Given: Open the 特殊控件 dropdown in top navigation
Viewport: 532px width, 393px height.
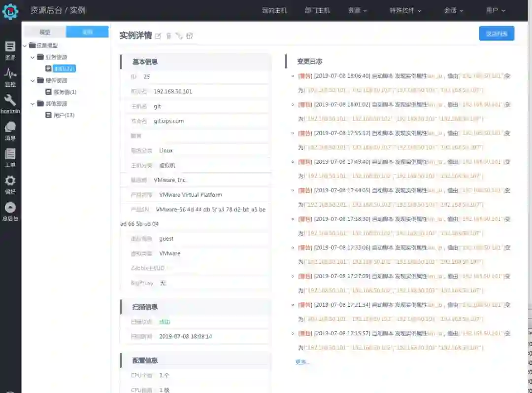Looking at the screenshot, I should pos(405,10).
